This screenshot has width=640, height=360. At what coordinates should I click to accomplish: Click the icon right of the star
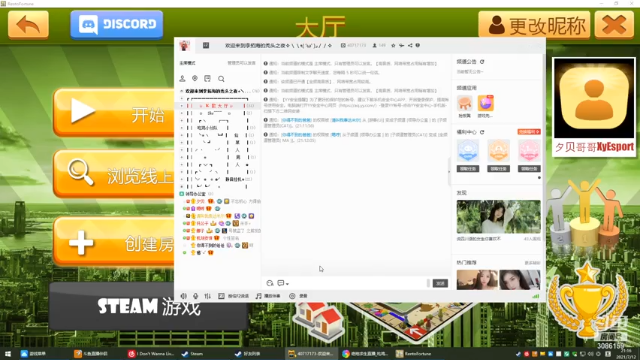click(402, 45)
